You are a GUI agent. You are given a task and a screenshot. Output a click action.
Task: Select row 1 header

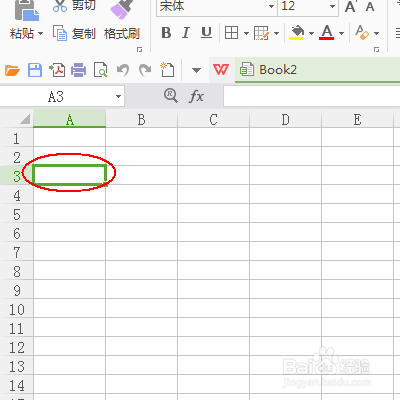[17, 138]
